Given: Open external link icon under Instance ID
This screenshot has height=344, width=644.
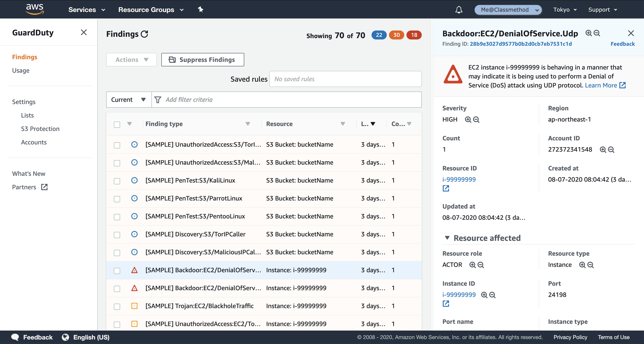Looking at the screenshot, I should tap(446, 304).
